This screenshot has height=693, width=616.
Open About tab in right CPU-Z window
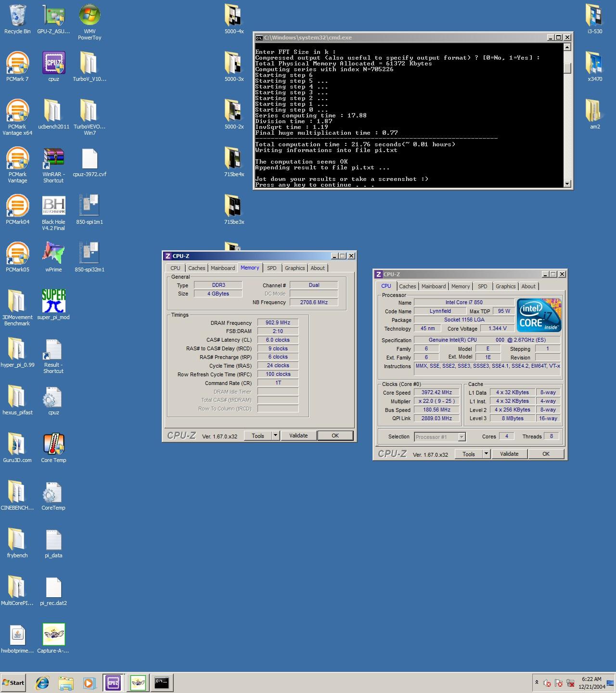528,286
